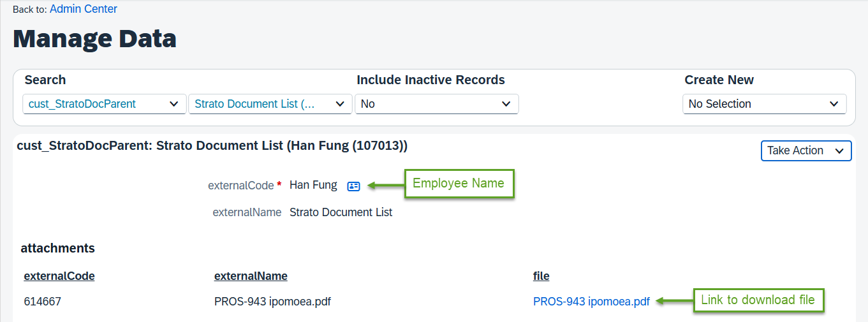This screenshot has height=322, width=868.
Task: Click the Han Fung externalCode value
Action: 313,186
